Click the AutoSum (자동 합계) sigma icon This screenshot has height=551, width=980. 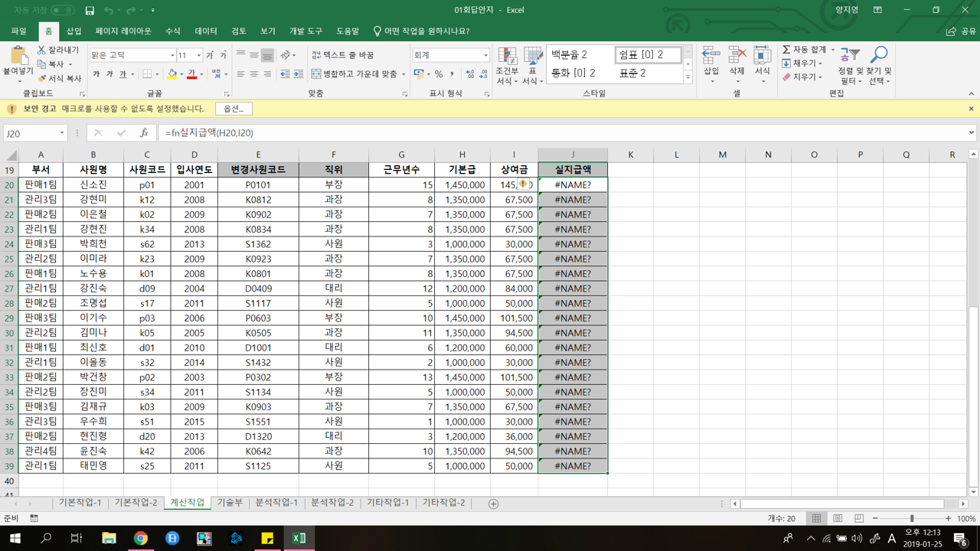click(x=786, y=50)
